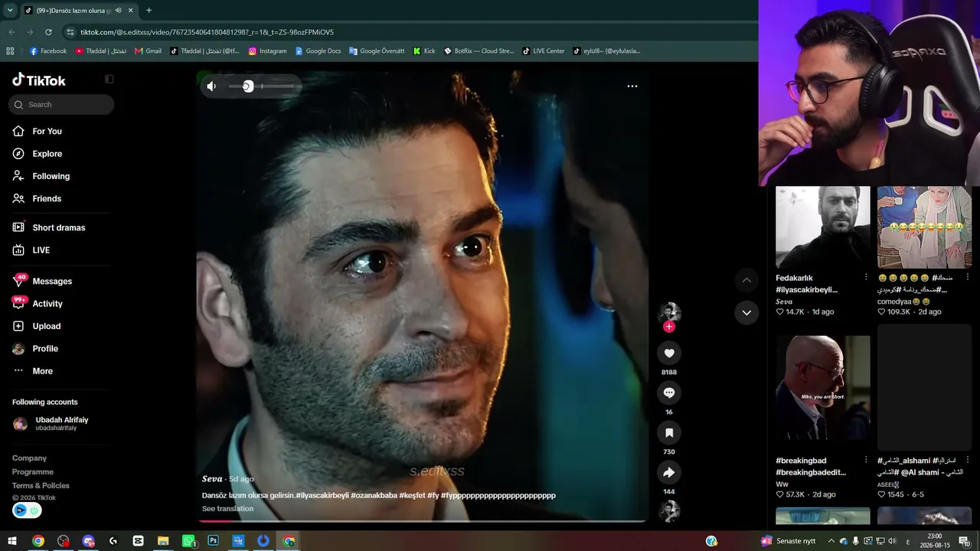
Task: Open options for the #breakingbad video card
Action: [x=866, y=461]
